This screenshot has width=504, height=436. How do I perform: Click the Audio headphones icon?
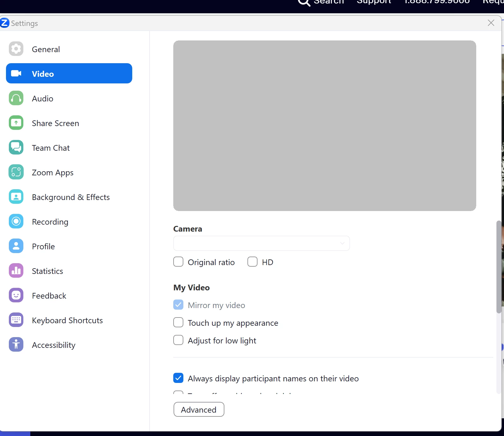pyautogui.click(x=16, y=98)
